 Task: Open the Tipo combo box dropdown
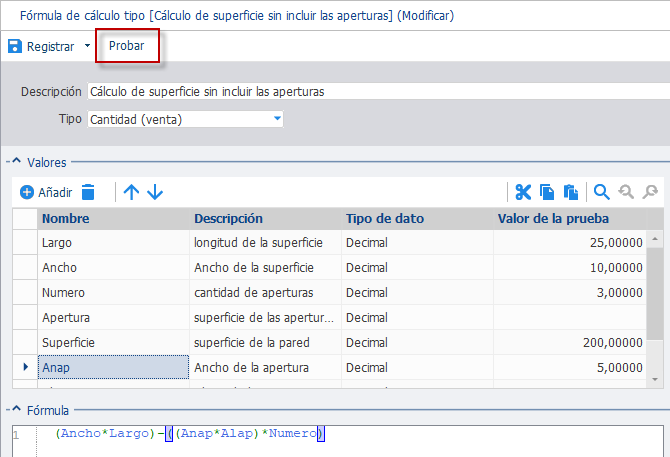pyautogui.click(x=277, y=119)
